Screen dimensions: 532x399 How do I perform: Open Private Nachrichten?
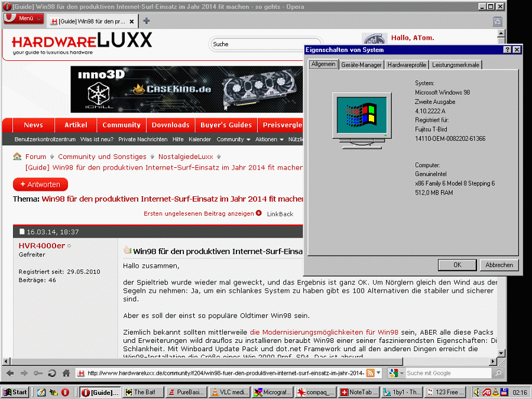coord(142,140)
